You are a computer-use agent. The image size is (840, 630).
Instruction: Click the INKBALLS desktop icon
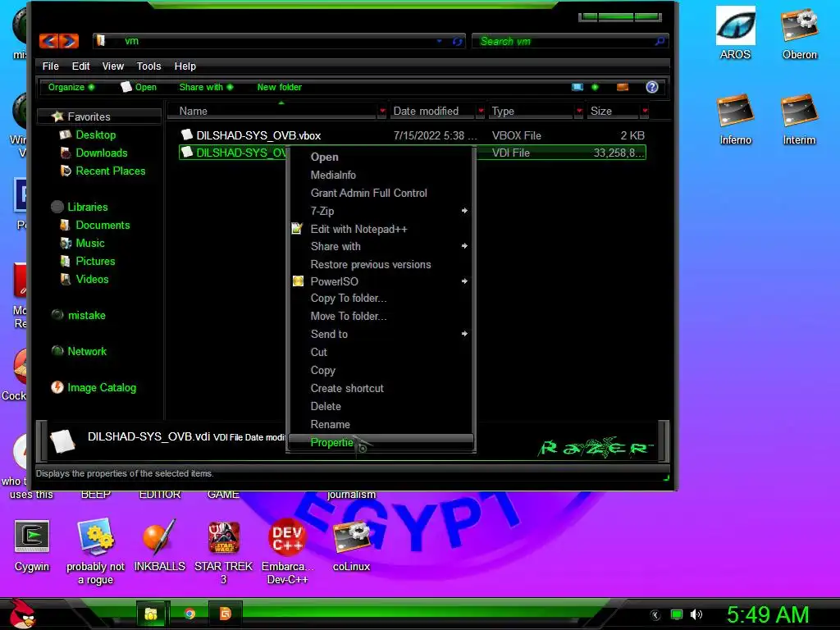[x=159, y=546]
